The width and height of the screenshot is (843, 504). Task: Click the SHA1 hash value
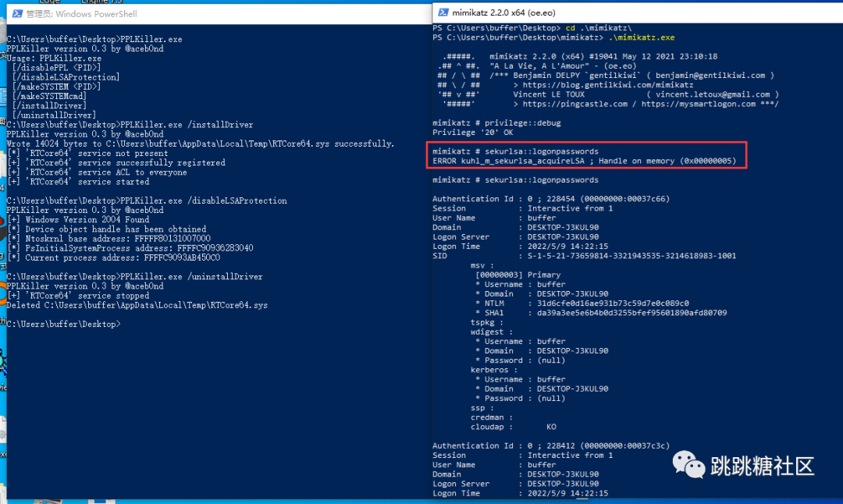point(631,313)
